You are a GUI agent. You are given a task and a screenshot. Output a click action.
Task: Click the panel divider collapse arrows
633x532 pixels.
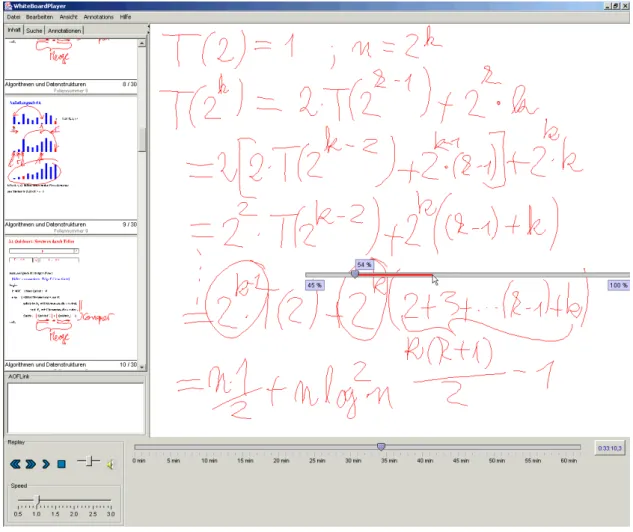(x=148, y=29)
